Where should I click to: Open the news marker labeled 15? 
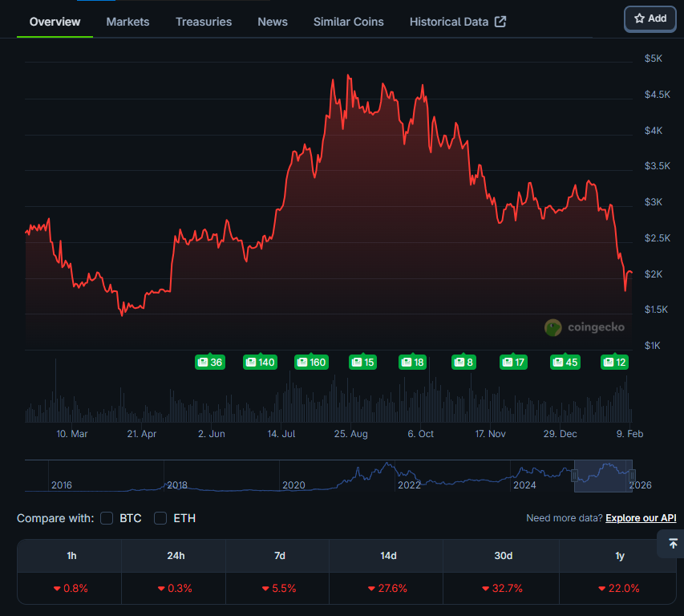point(363,362)
